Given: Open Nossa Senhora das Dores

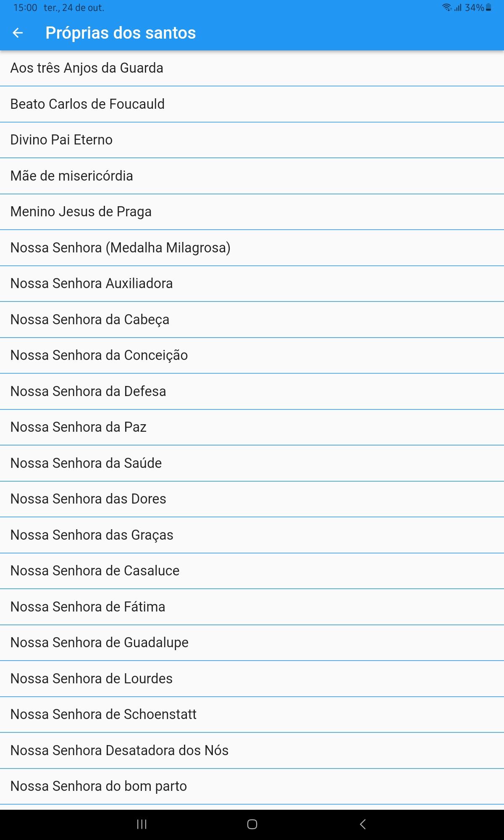Looking at the screenshot, I should click(252, 499).
